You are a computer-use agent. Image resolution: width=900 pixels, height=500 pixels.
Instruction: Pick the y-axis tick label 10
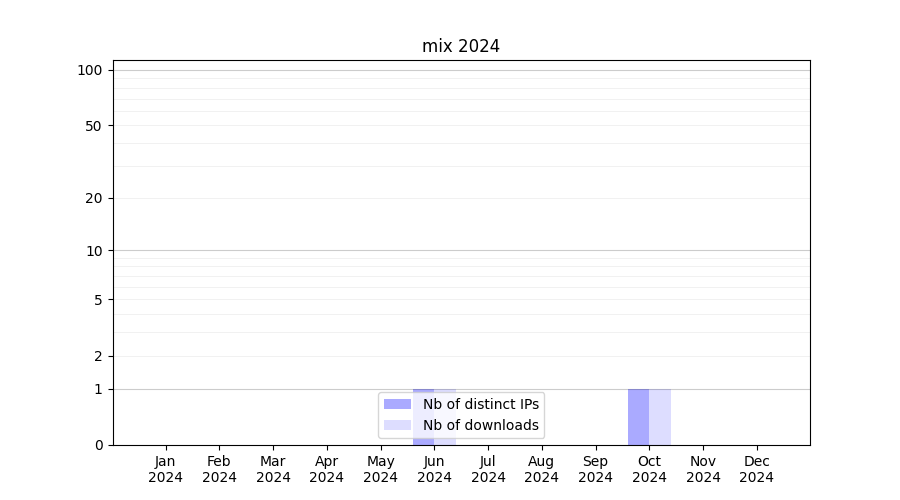click(94, 251)
